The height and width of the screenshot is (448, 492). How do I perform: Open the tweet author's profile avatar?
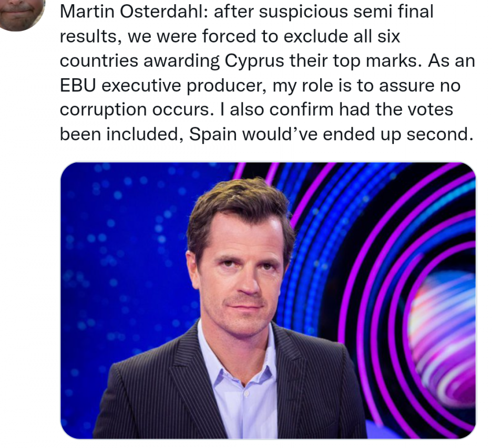click(21, 13)
